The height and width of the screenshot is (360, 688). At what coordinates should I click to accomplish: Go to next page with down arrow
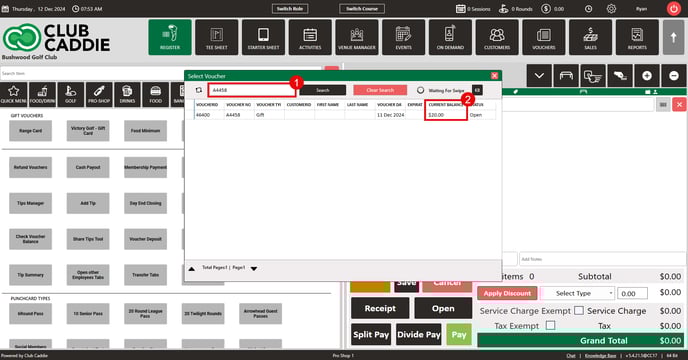point(254,268)
